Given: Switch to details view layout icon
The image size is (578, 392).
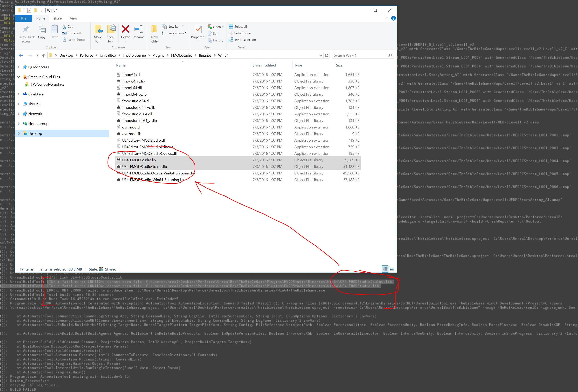Looking at the screenshot, I should (385, 269).
